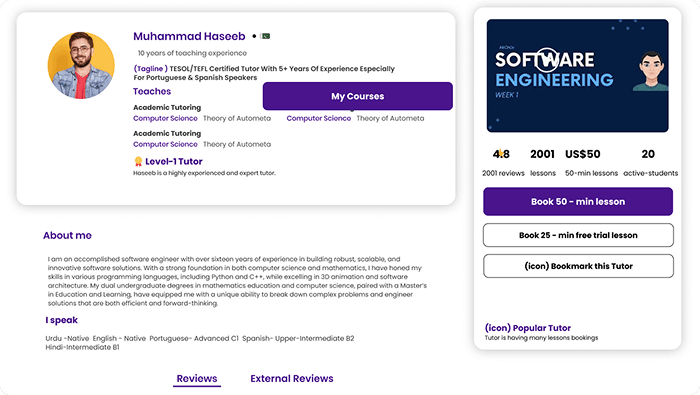Click the I speak heading
The image size is (700, 395).
pos(62,320)
